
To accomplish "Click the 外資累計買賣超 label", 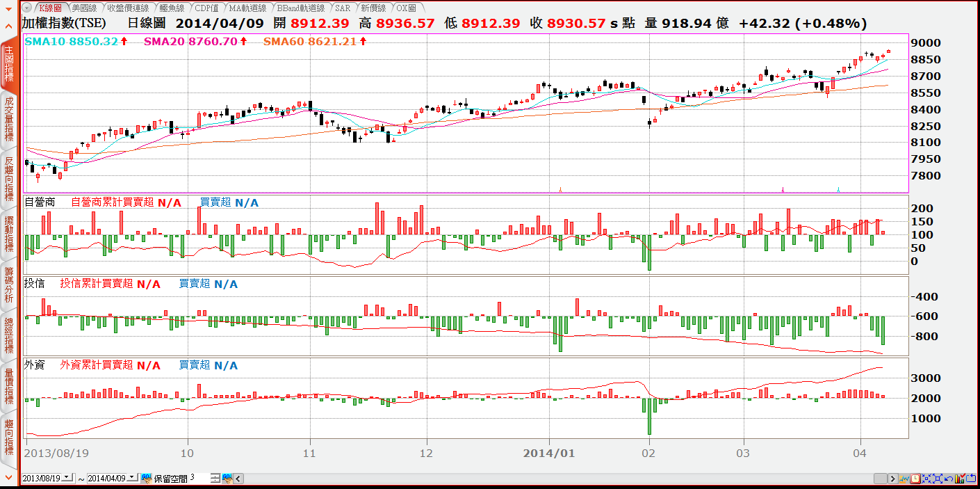I will click(x=97, y=365).
